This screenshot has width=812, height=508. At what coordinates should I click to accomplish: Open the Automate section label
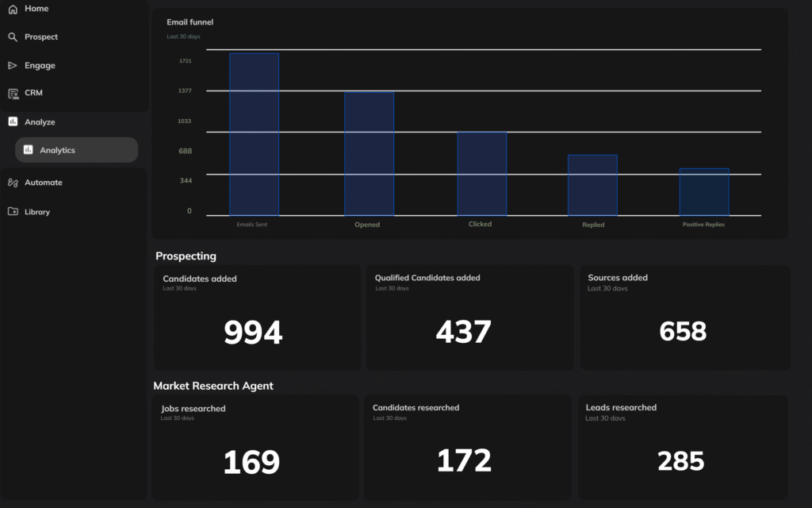pyautogui.click(x=44, y=183)
